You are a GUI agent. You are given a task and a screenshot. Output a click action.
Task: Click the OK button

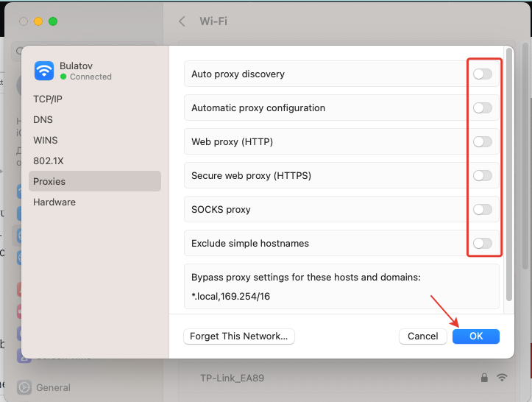476,336
